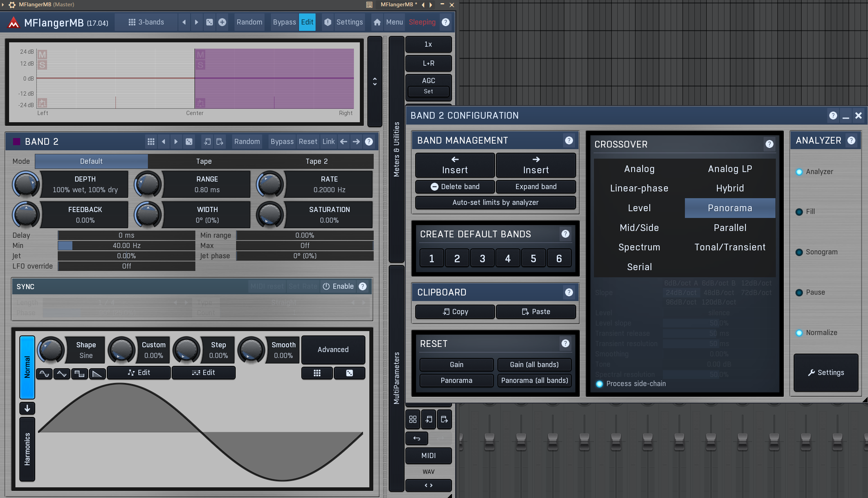Viewport: 868px width, 498px height.
Task: Enable the SYNC section
Action: 339,286
